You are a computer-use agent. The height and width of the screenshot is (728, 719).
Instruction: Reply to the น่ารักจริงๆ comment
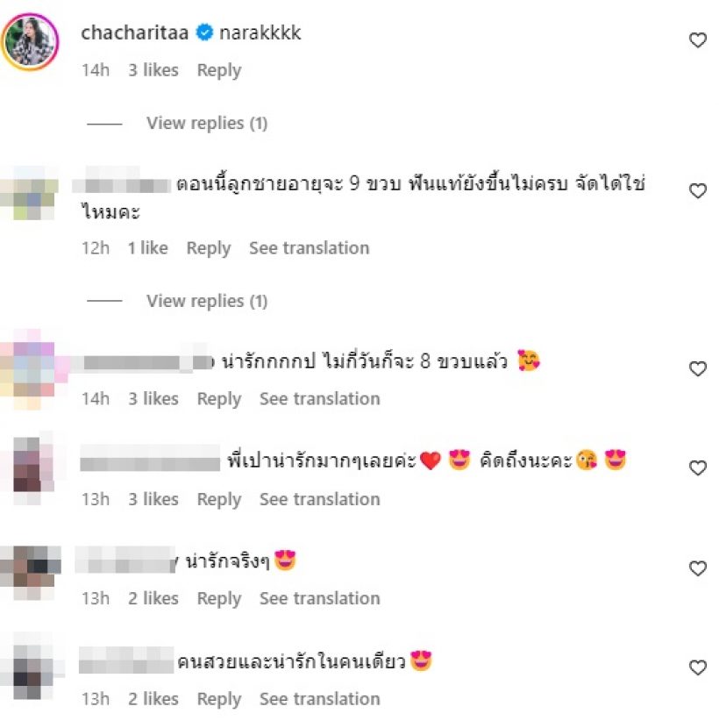219,599
